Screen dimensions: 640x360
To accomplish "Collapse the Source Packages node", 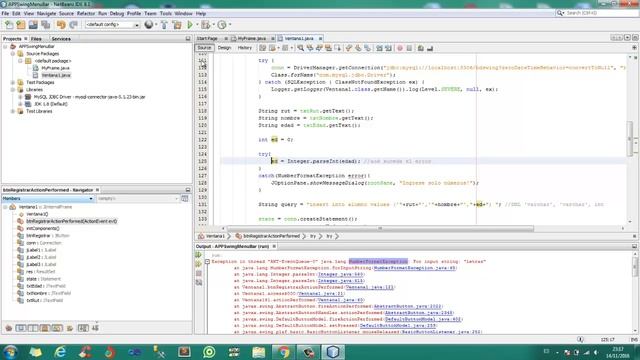I will point(13,54).
